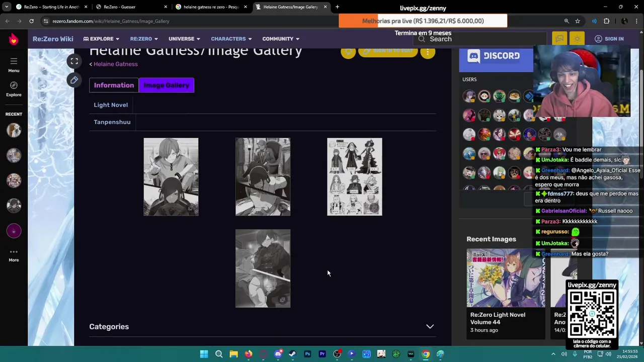644x362 pixels.
Task: Bookmark this page with the star icon
Action: coord(578,21)
